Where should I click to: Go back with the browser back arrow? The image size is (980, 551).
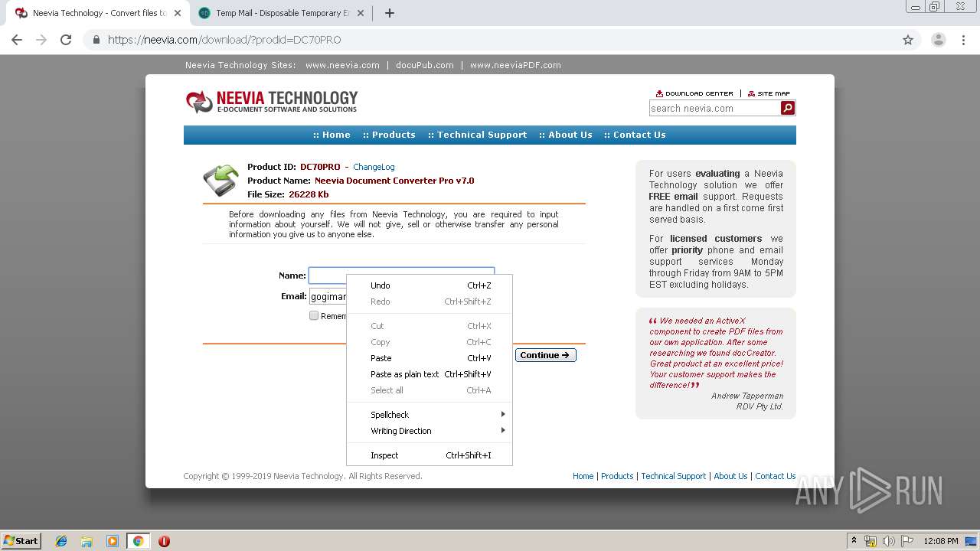pos(17,40)
